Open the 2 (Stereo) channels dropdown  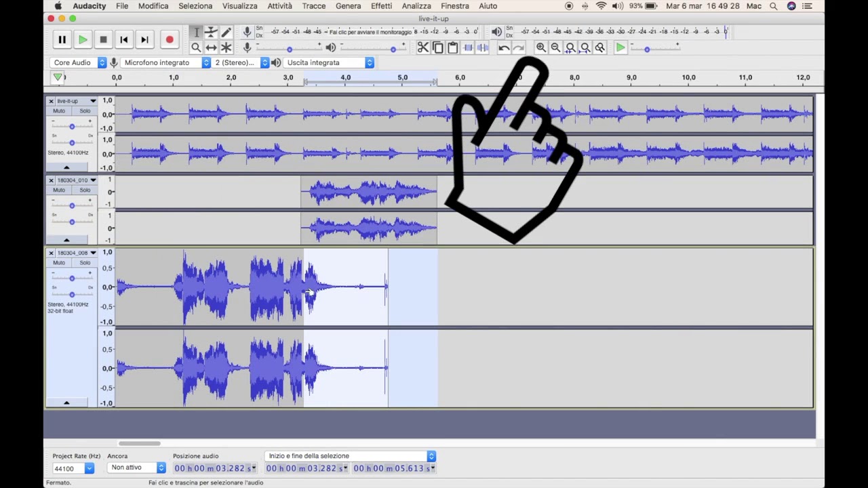coord(241,62)
